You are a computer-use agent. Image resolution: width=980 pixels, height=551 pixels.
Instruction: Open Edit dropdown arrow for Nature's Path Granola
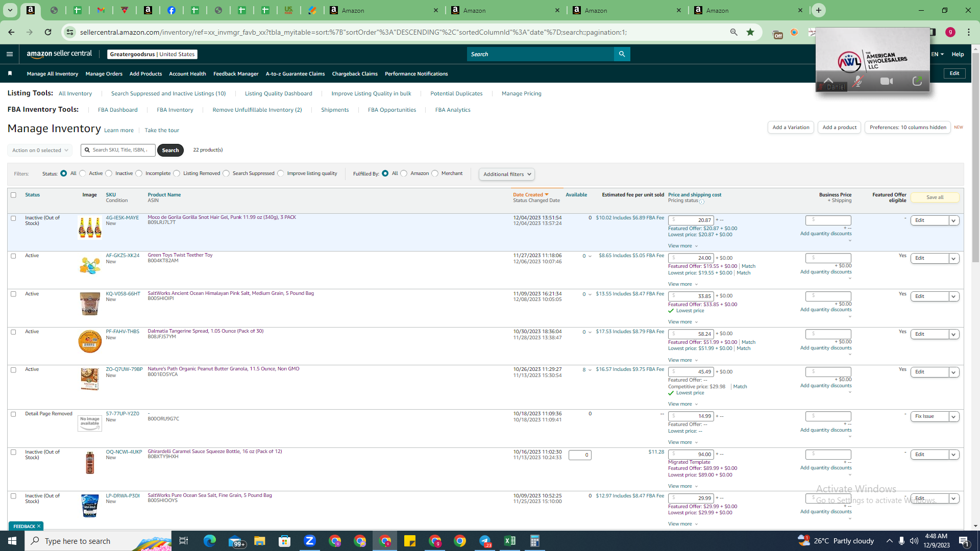(x=953, y=372)
